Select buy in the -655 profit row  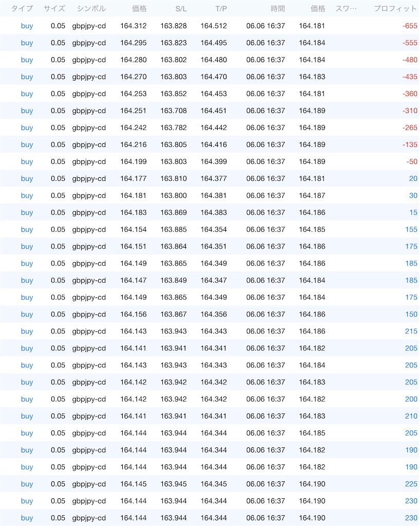pyautogui.click(x=27, y=26)
